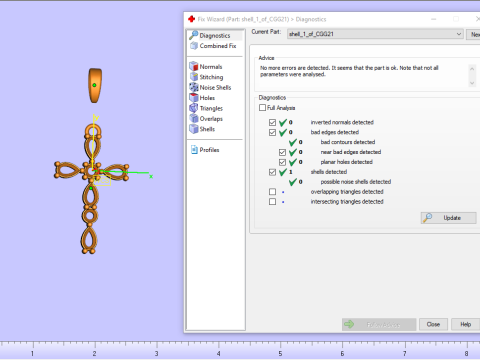The width and height of the screenshot is (480, 360).
Task: Open the Combined Fix page icon
Action: point(194,46)
